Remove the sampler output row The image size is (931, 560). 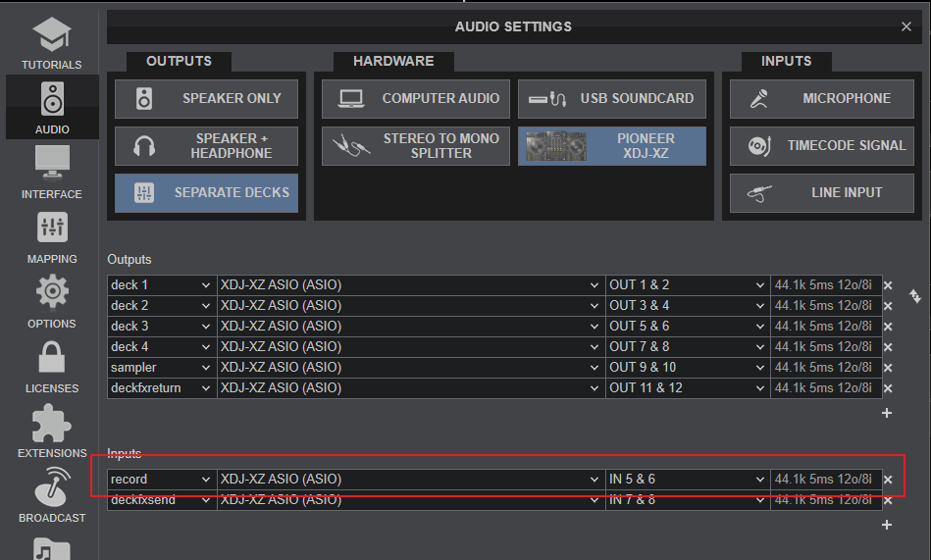[888, 368]
